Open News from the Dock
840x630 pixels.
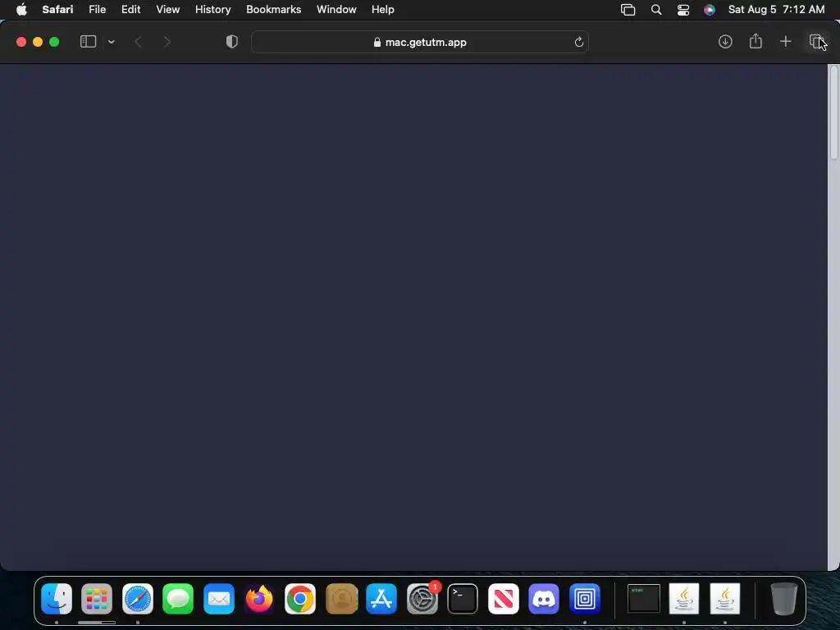(504, 598)
